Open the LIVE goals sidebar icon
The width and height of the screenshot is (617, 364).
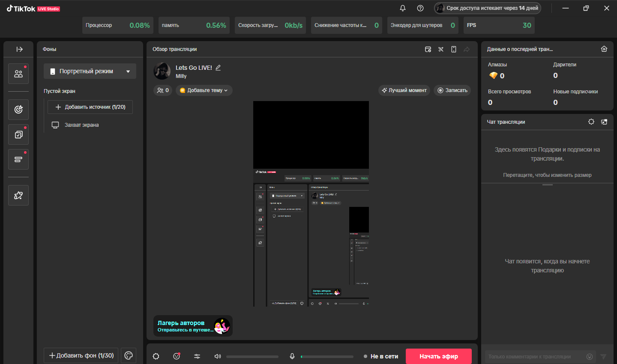(x=18, y=110)
